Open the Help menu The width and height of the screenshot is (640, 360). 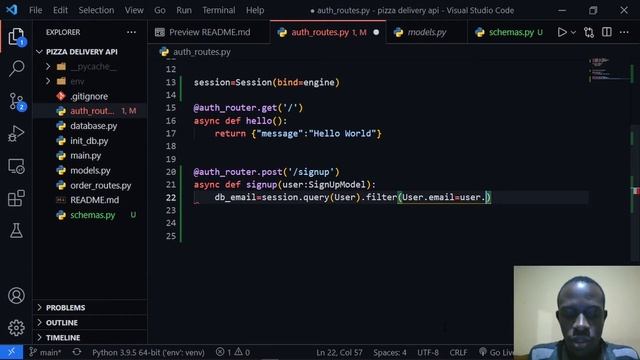click(255, 10)
